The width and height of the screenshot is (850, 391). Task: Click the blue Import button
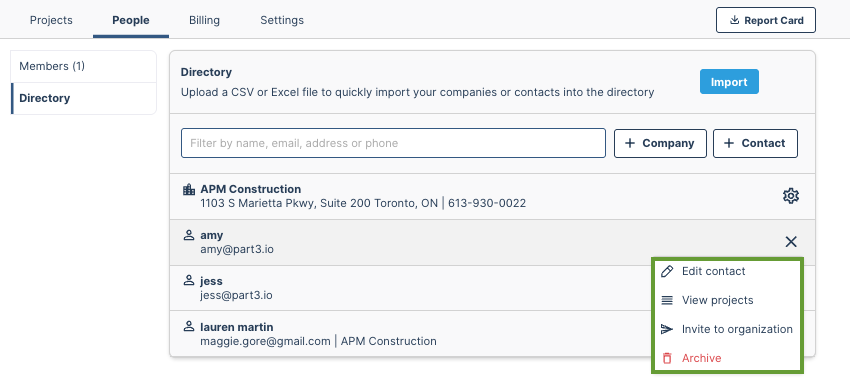(729, 82)
